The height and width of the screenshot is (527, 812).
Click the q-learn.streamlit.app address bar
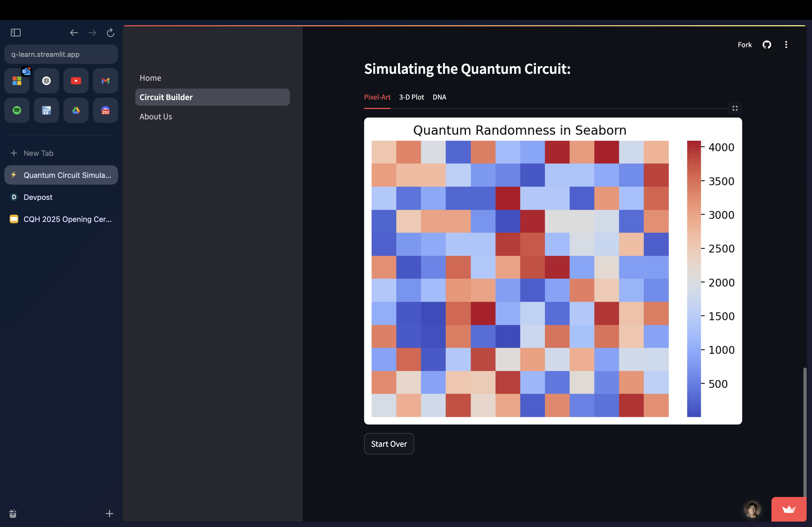(61, 54)
